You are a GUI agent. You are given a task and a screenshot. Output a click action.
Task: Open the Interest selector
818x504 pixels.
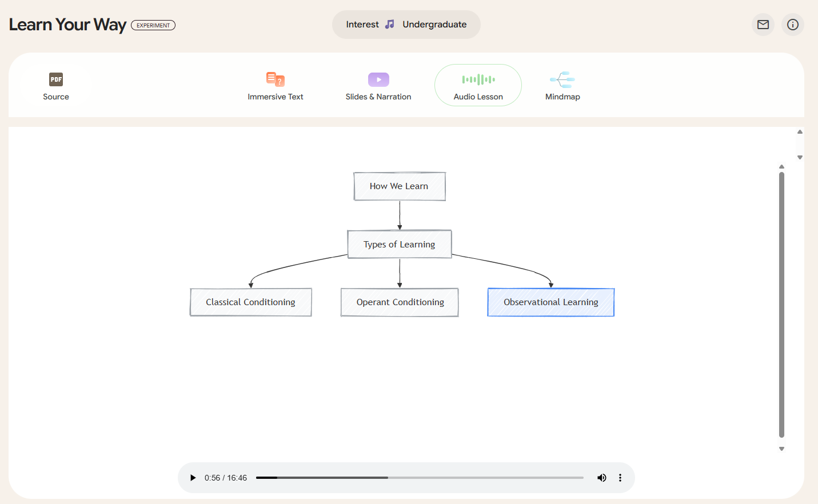pos(362,24)
